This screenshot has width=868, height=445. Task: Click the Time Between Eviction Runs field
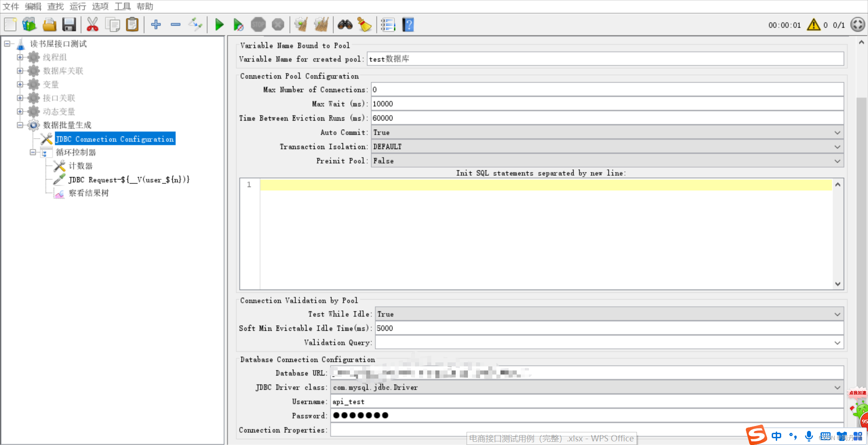(608, 118)
